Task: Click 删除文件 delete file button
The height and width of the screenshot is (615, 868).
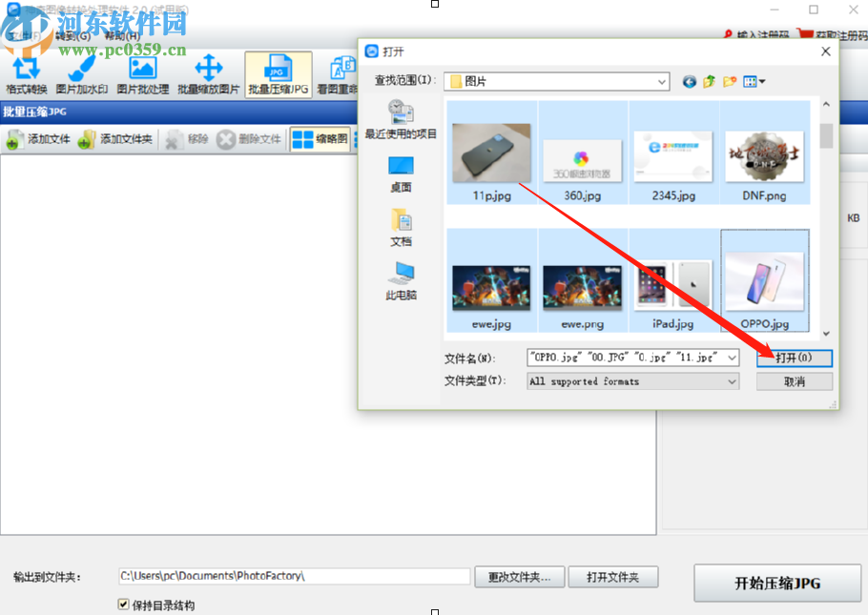Action: tap(249, 139)
